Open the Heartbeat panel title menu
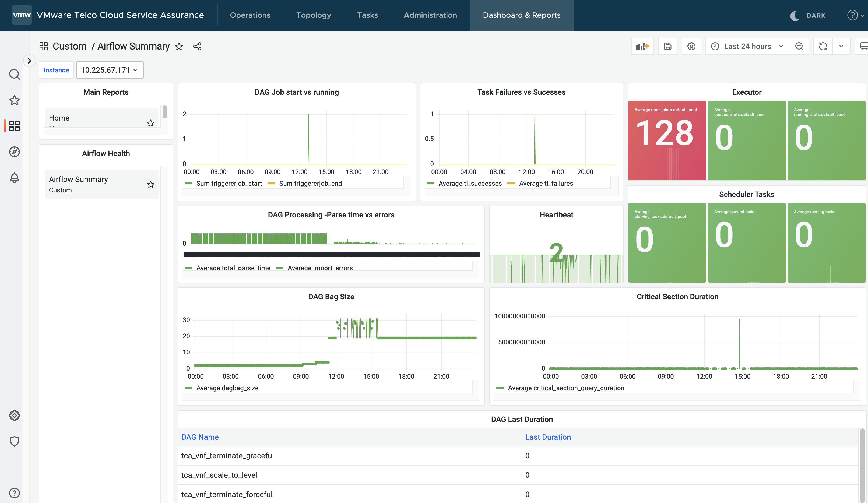Image resolution: width=868 pixels, height=503 pixels. click(556, 215)
